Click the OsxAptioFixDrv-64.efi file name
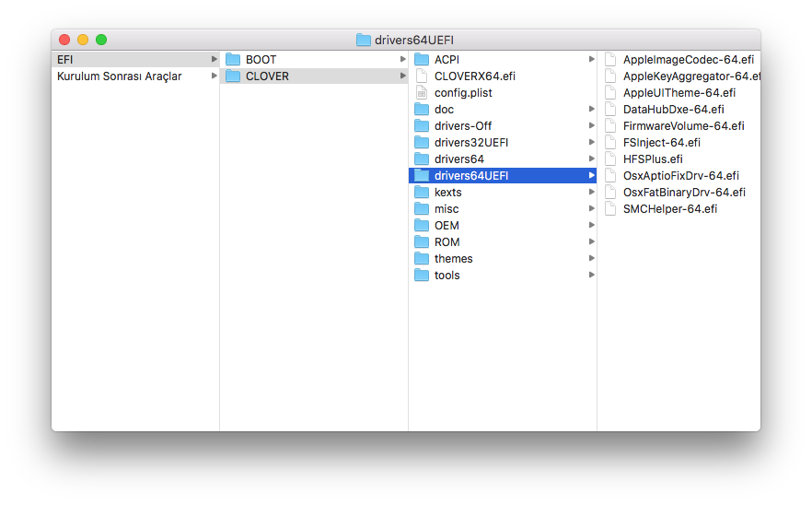 click(x=681, y=176)
